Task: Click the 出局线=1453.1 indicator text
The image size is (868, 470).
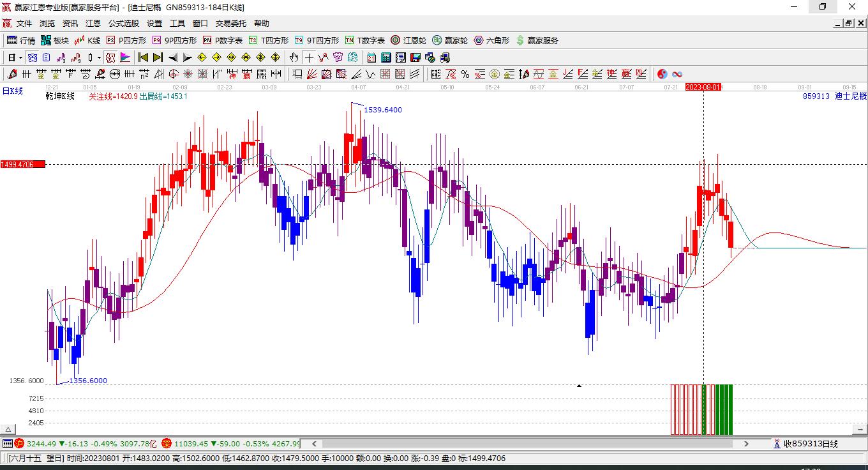Action: click(163, 96)
